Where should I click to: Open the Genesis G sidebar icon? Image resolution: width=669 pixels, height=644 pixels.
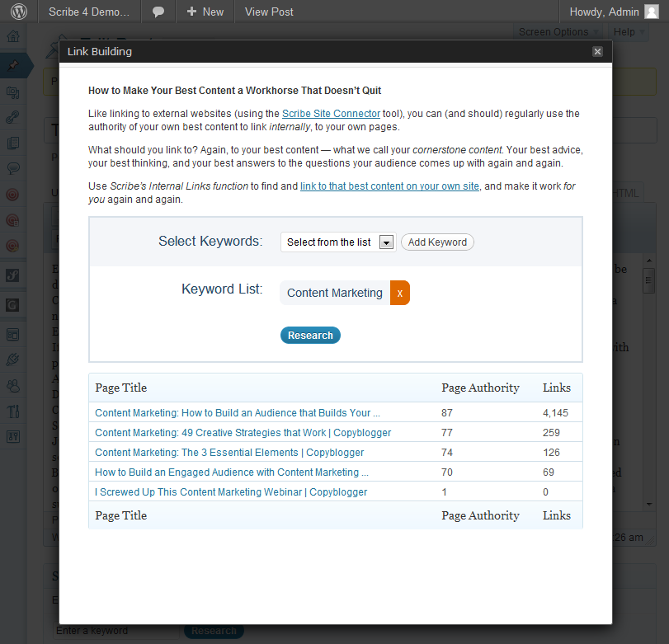point(12,305)
